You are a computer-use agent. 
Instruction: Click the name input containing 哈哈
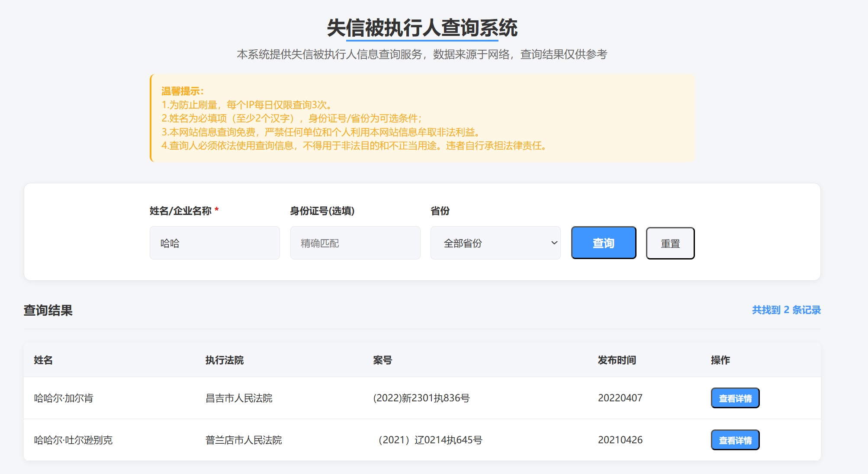coord(214,243)
